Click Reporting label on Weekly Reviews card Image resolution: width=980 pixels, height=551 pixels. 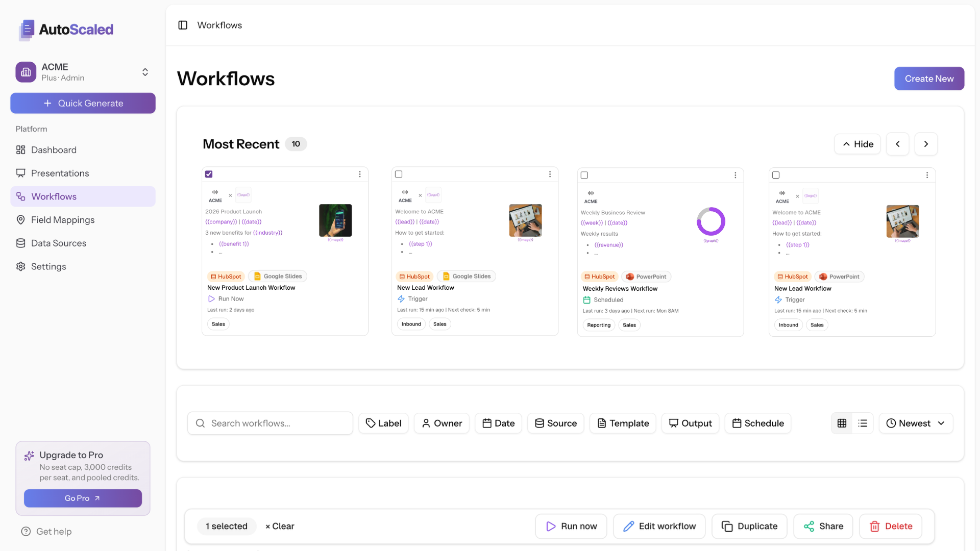pos(599,325)
